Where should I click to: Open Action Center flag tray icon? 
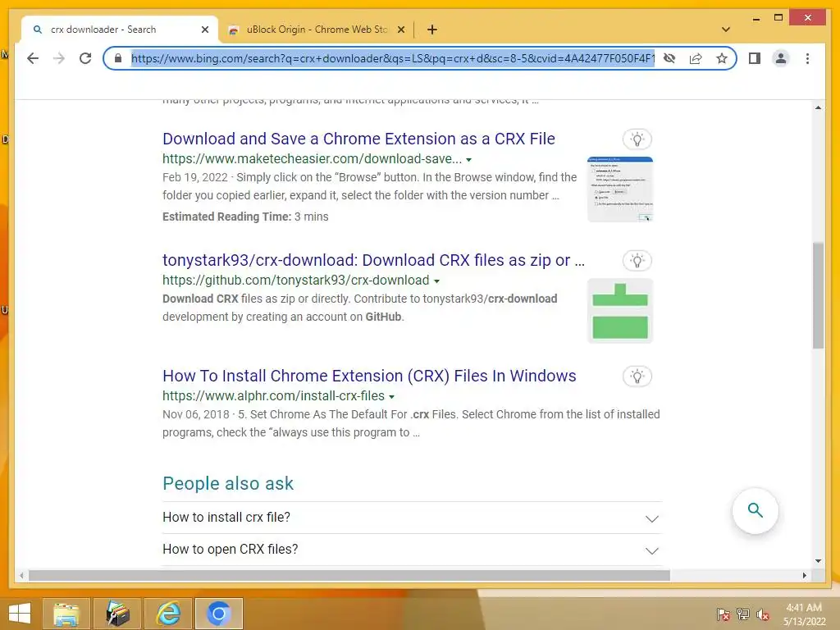pos(724,614)
